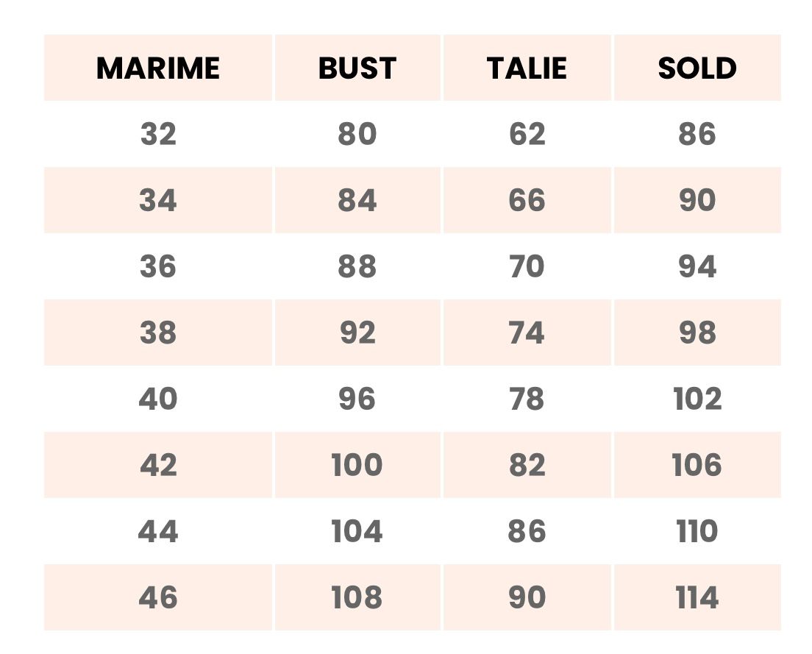The image size is (812, 654).
Task: Click size 40 in MARIME column
Action: tap(158, 399)
